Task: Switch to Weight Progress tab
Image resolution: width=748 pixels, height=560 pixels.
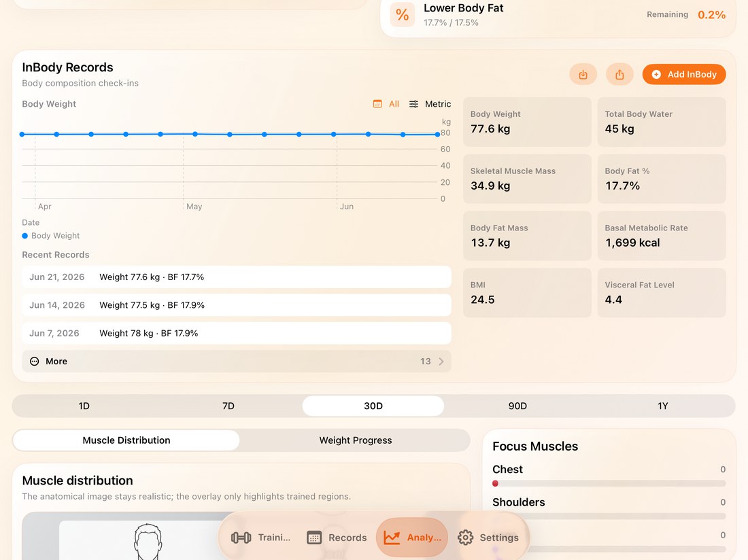Action: (356, 440)
